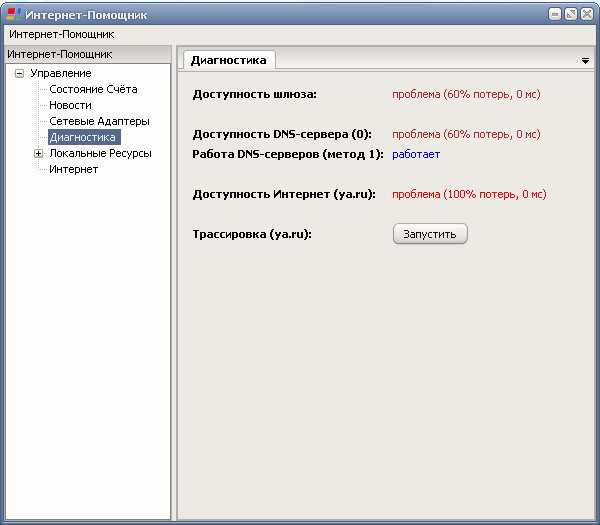Select Сетевые Адаптеры in the tree
Image resolution: width=600 pixels, height=525 pixels.
[99, 121]
